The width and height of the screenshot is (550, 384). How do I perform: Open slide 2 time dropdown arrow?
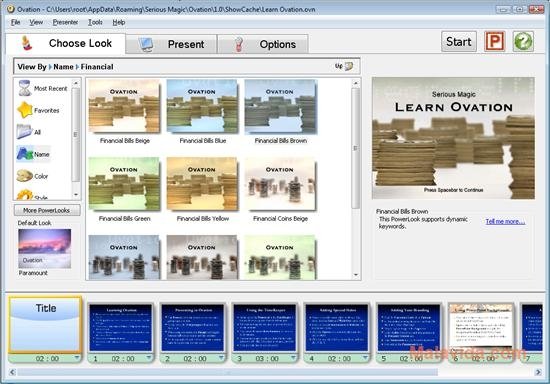pyautogui.click(x=221, y=358)
